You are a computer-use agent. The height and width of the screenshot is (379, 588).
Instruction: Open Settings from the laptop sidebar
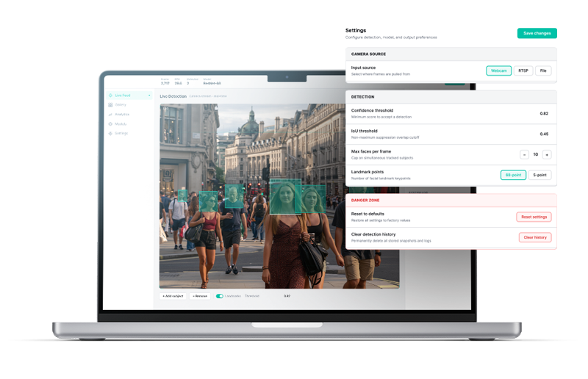129,134
